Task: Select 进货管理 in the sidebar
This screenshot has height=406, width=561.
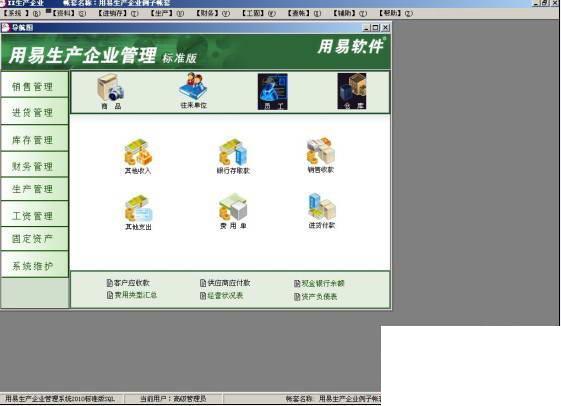Action: [x=34, y=111]
